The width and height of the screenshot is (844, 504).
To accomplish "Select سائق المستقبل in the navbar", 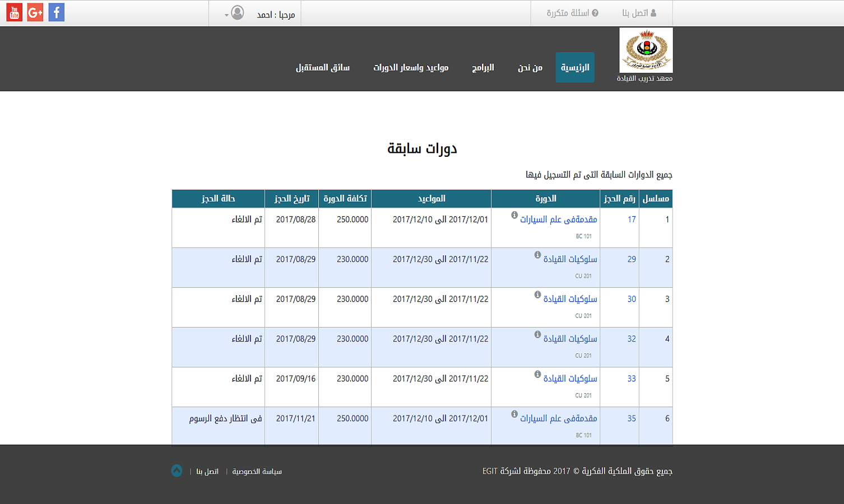I will pos(323,67).
